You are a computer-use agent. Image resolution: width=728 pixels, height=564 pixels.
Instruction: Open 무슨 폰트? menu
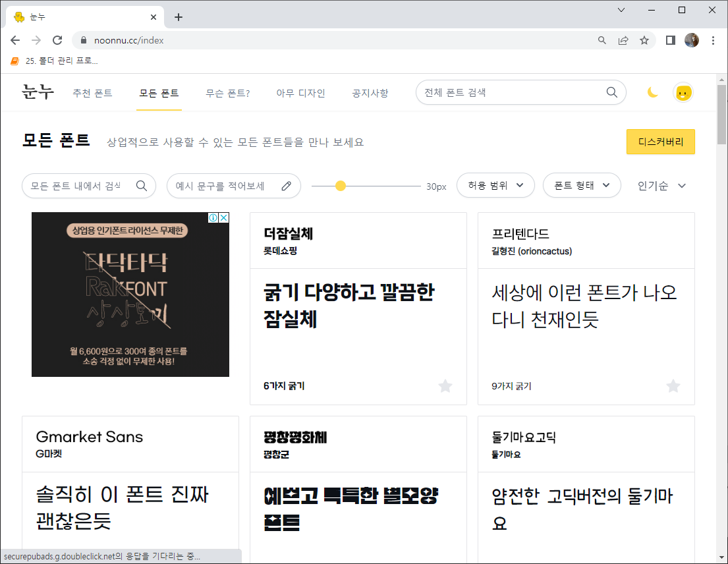pos(227,93)
